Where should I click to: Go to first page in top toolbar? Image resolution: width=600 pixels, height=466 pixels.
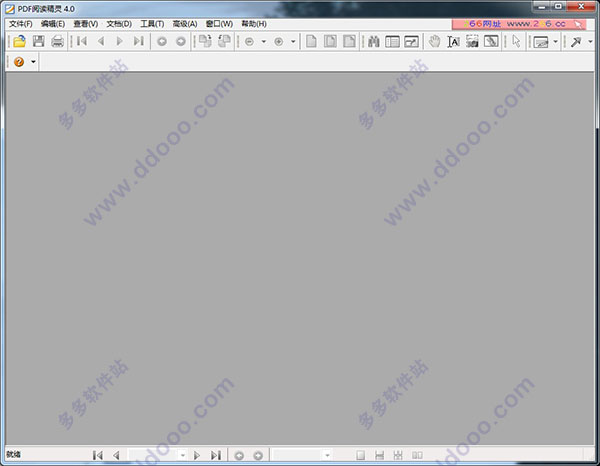[x=82, y=41]
